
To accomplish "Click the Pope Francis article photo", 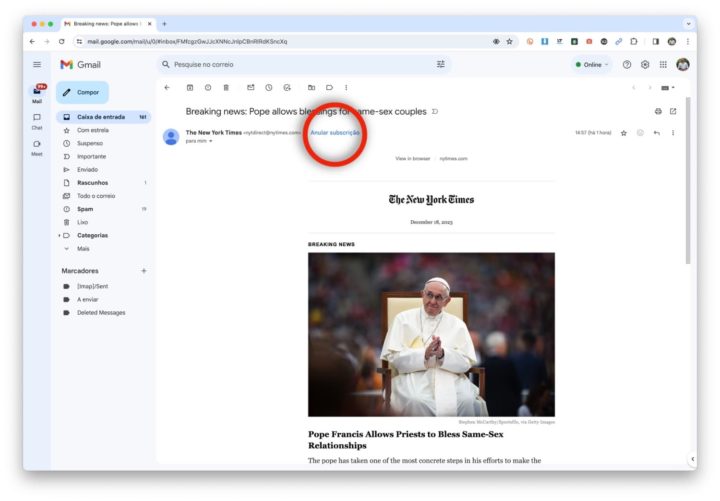I will (x=431, y=335).
